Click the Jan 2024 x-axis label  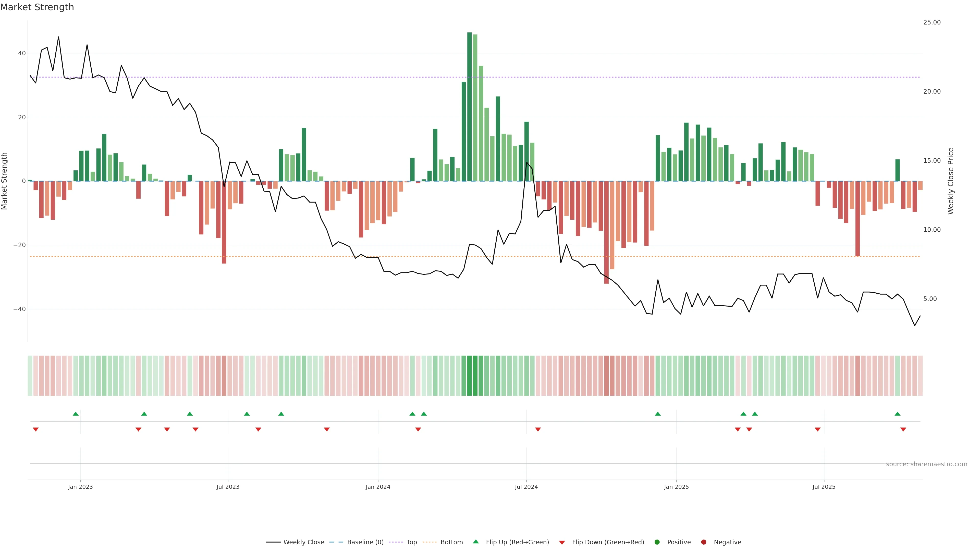click(x=378, y=487)
